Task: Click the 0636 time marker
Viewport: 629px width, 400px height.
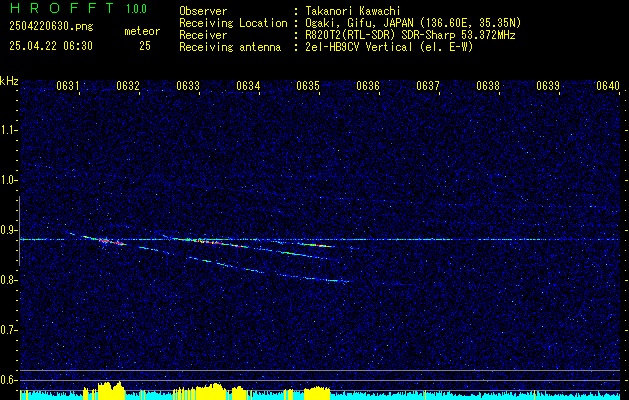Action: 368,85
